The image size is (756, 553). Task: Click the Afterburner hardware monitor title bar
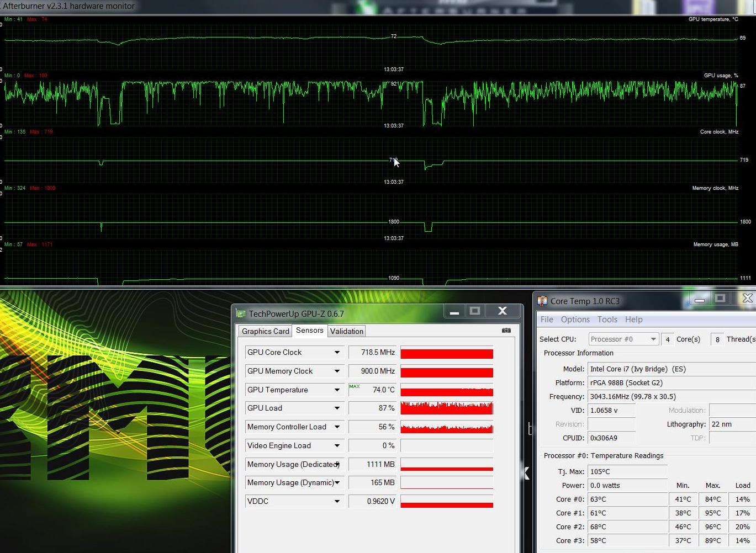tap(378, 7)
